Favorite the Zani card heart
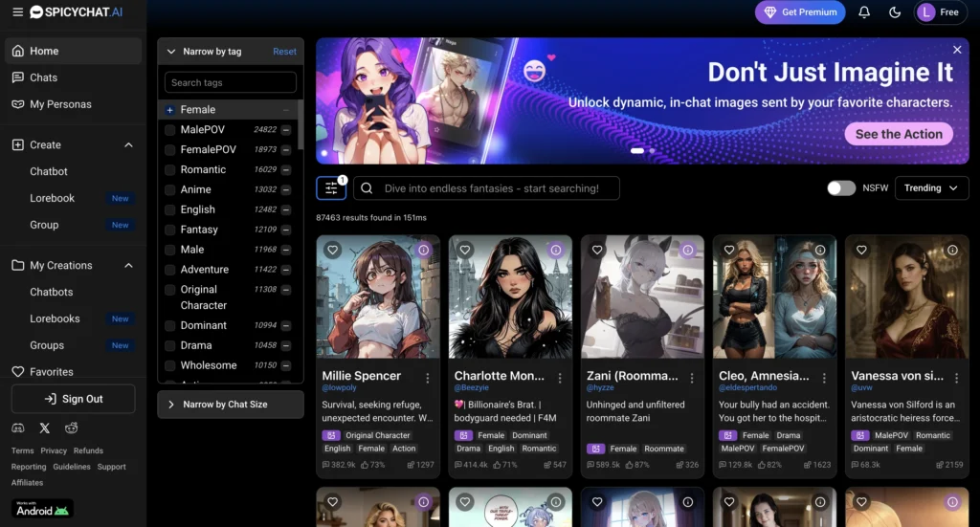 point(597,250)
